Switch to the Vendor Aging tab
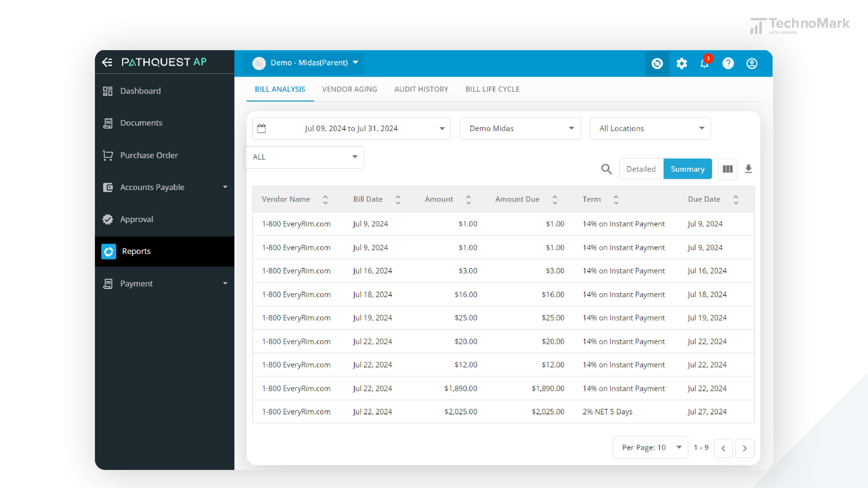 349,89
